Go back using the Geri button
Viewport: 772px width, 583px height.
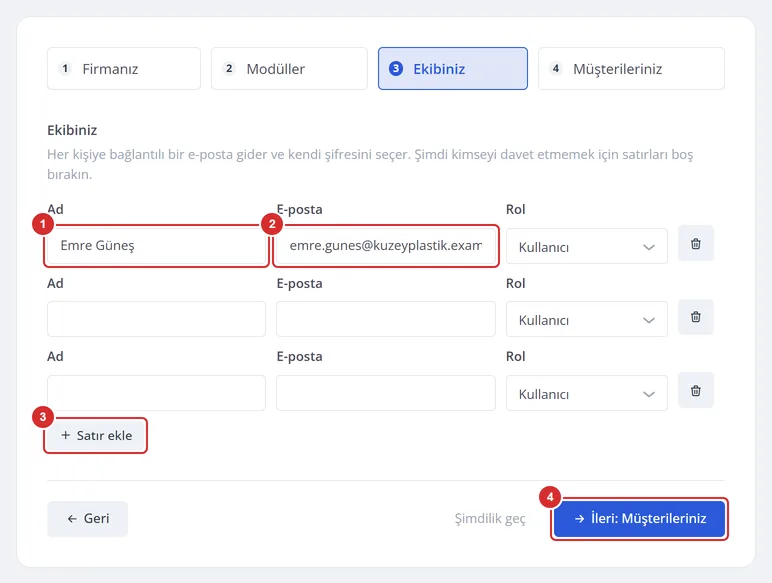point(88,518)
